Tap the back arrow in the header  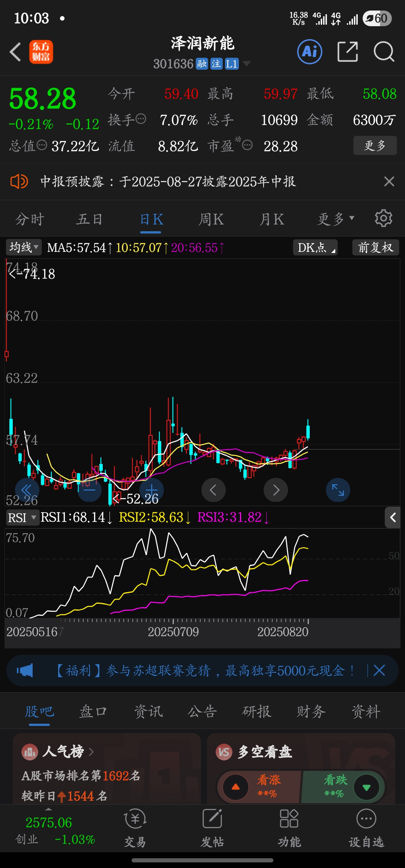pos(15,52)
